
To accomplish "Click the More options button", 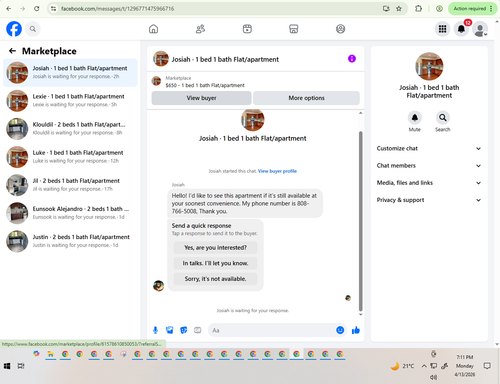I will [306, 98].
